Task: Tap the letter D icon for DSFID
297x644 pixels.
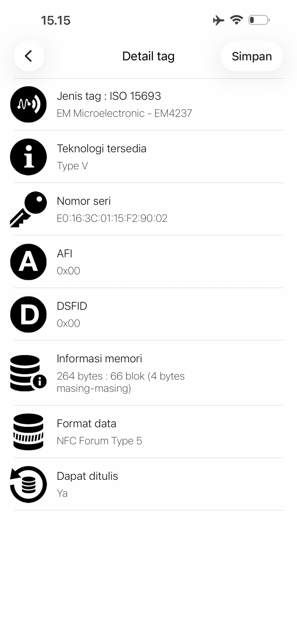Action: (x=28, y=315)
